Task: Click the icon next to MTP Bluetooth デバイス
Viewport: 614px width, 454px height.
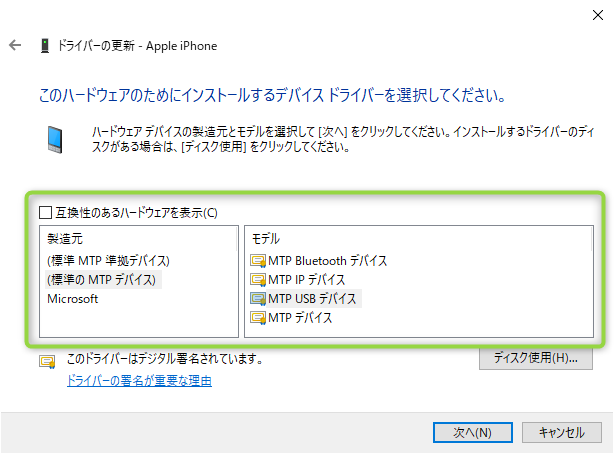Action: (x=258, y=261)
